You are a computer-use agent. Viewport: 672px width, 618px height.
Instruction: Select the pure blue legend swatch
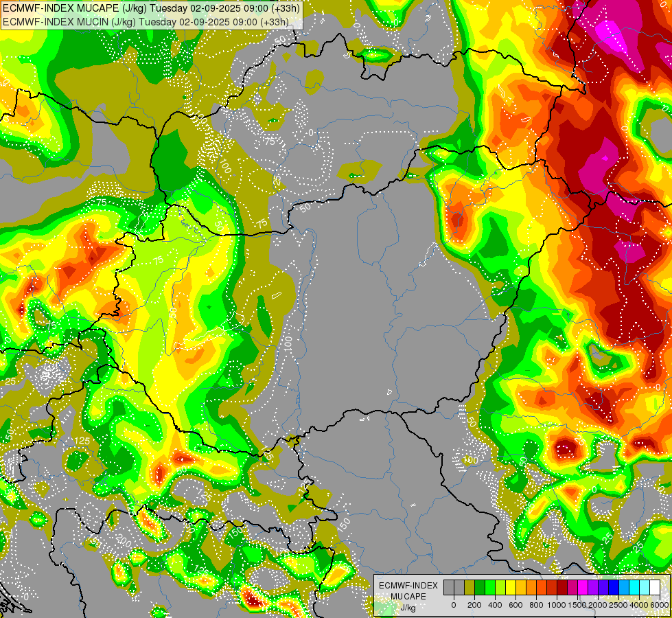pyautogui.click(x=614, y=587)
